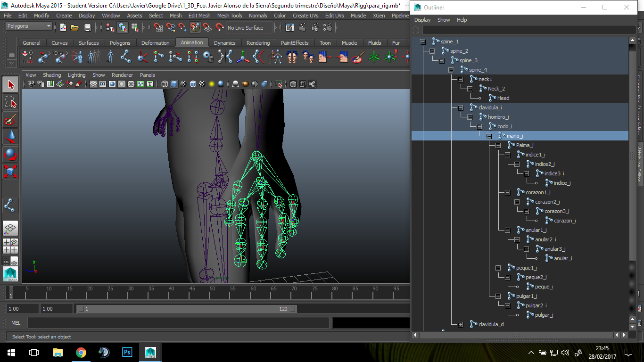Toggle viewport grid display button
Viewport: 644px width, 362px height.
93,84
